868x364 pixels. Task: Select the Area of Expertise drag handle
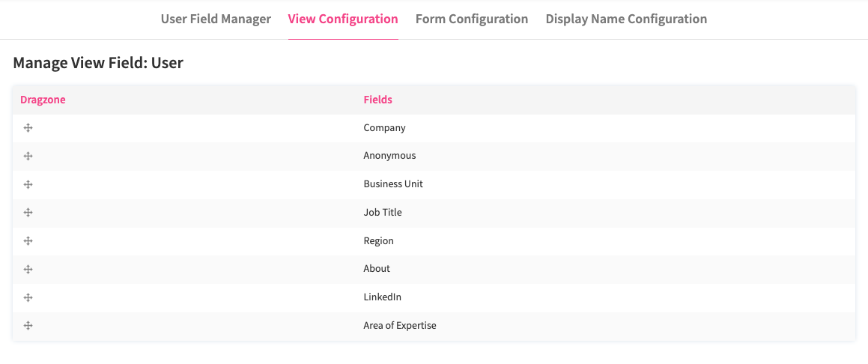coord(28,326)
